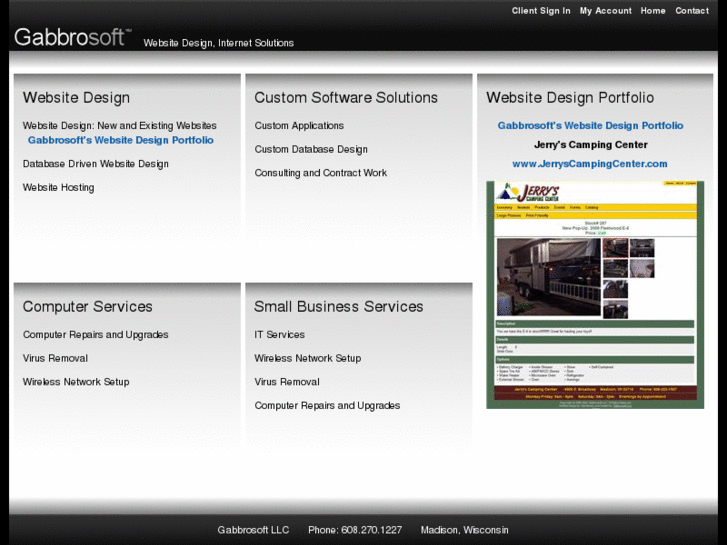Open the Jerry's Camping Center site thumbnail
727x545 pixels.
[x=595, y=295]
